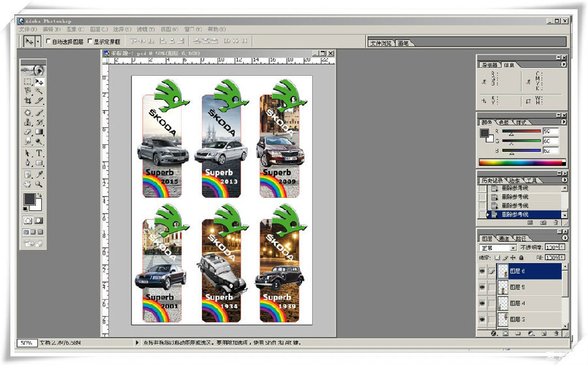The height and width of the screenshot is (365, 588).
Task: Enable the 显示定界框 checkbox
Action: tap(90, 41)
